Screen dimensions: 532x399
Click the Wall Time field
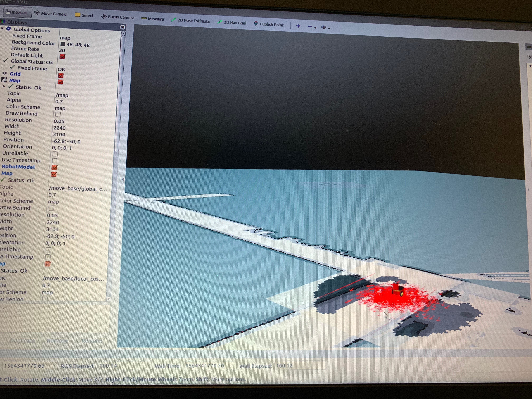click(x=210, y=366)
